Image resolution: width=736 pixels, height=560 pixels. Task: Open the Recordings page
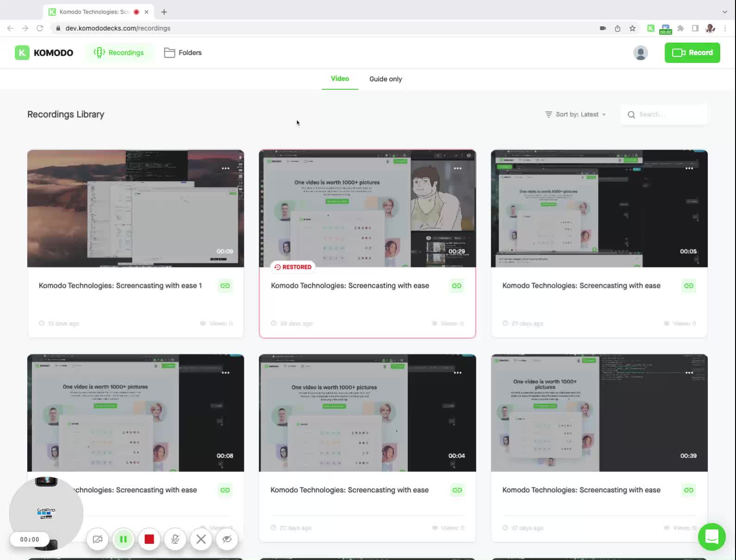click(x=119, y=53)
